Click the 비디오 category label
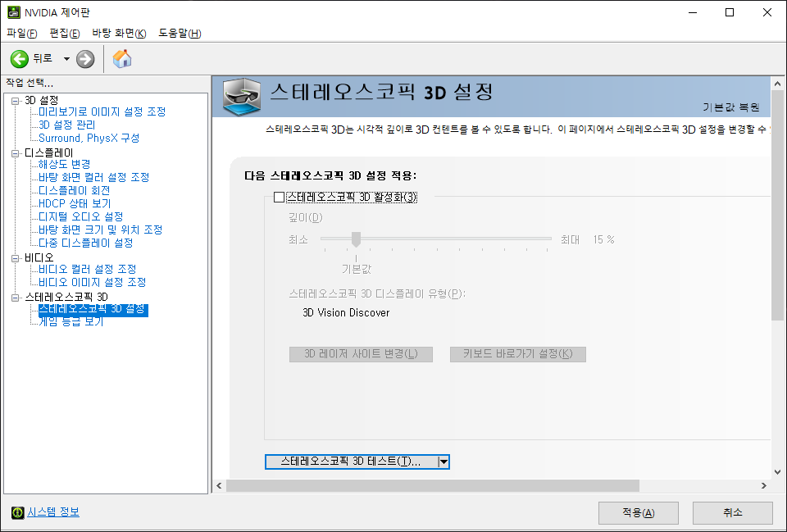Screen dimensions: 787x532 [39, 257]
